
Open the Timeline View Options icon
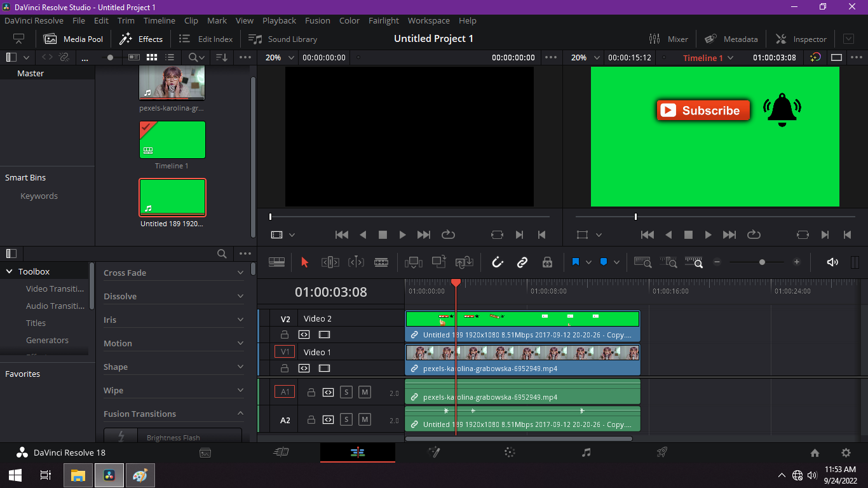tap(276, 262)
